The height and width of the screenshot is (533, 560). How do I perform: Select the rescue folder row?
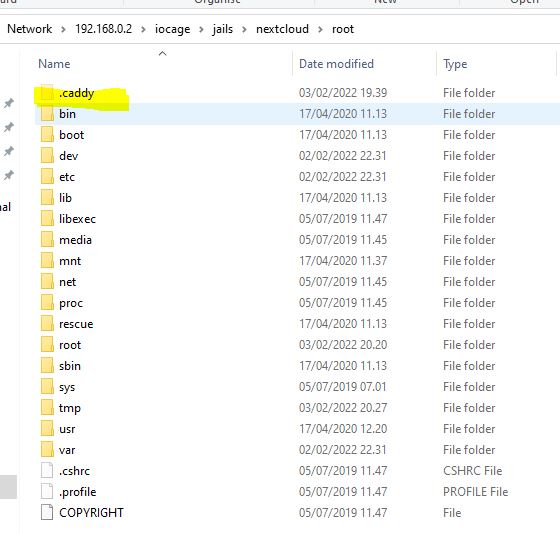(297, 324)
